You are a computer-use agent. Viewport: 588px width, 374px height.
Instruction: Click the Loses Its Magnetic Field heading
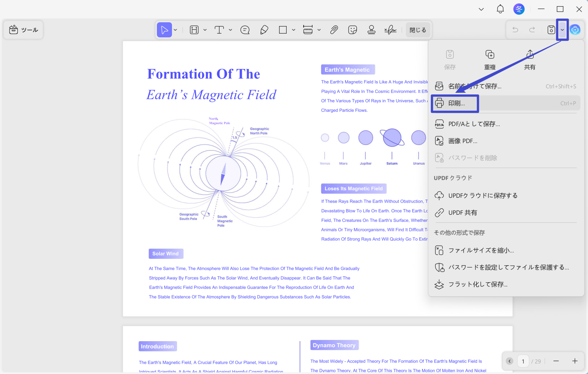pyautogui.click(x=354, y=189)
